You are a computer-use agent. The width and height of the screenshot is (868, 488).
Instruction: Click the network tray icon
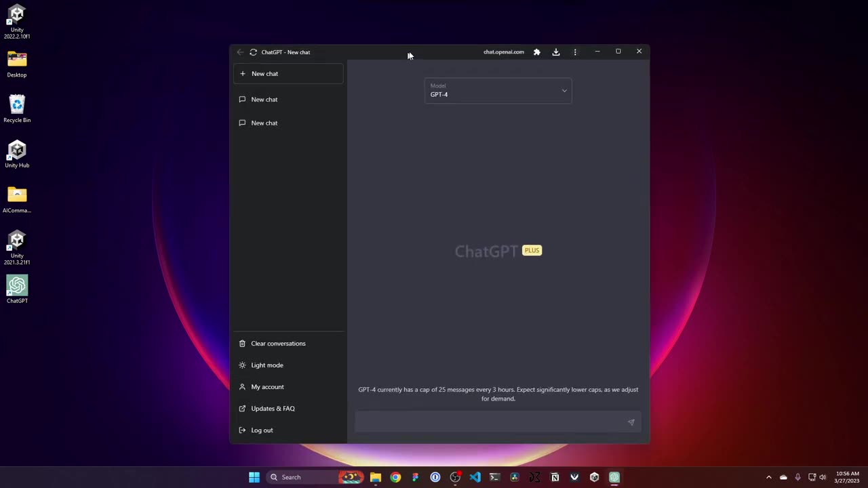click(812, 477)
